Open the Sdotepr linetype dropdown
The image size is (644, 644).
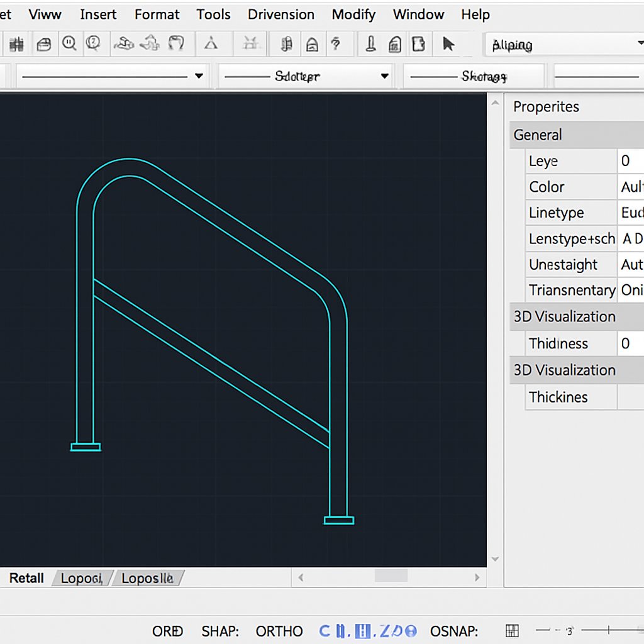[384, 76]
